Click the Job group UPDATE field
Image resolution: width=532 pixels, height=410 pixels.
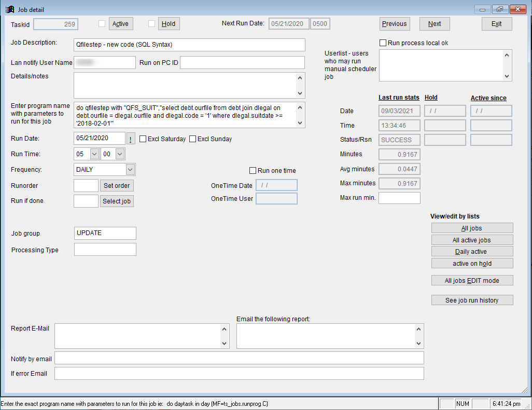tap(105, 233)
